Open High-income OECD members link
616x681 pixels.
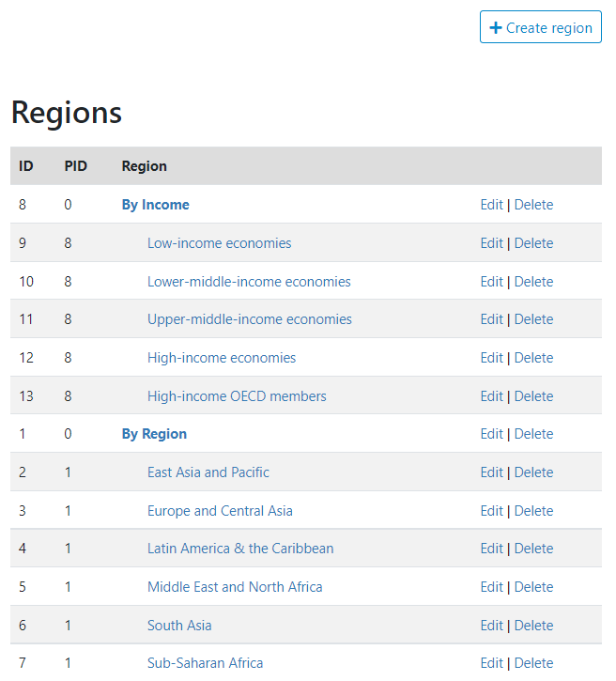(x=237, y=396)
